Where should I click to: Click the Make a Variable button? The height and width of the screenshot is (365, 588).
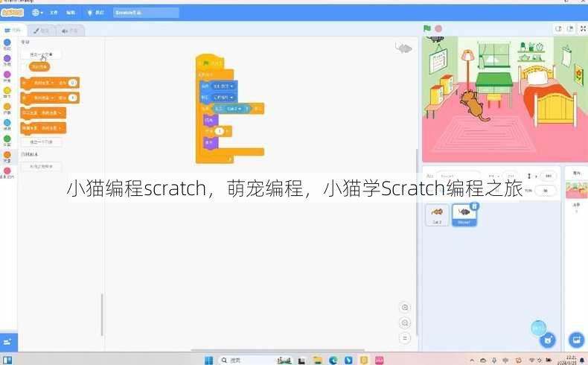pyautogui.click(x=41, y=54)
